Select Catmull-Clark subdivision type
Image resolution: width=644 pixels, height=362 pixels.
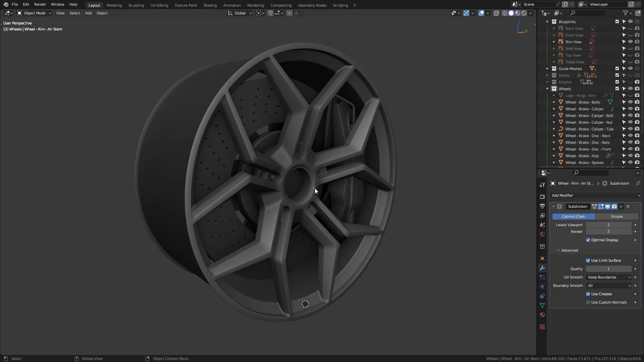pyautogui.click(x=574, y=217)
